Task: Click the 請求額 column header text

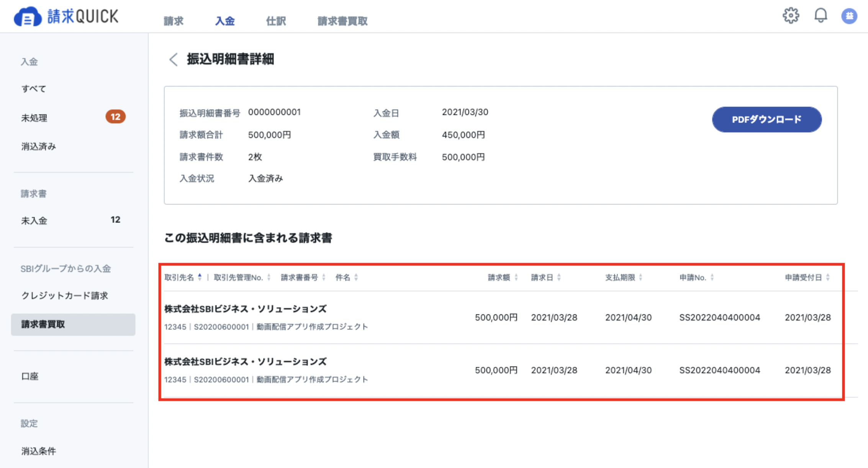Action: point(499,277)
